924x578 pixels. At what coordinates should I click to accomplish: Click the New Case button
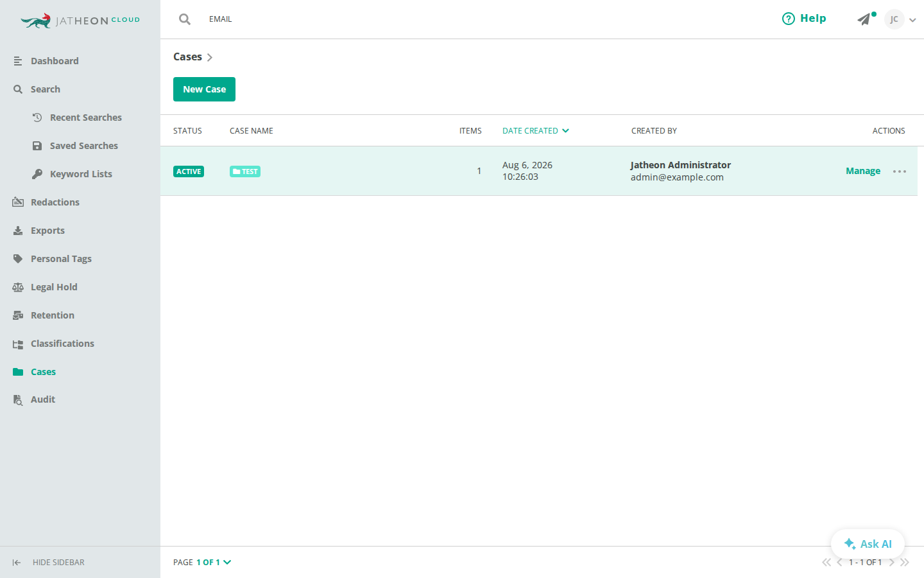tap(204, 89)
